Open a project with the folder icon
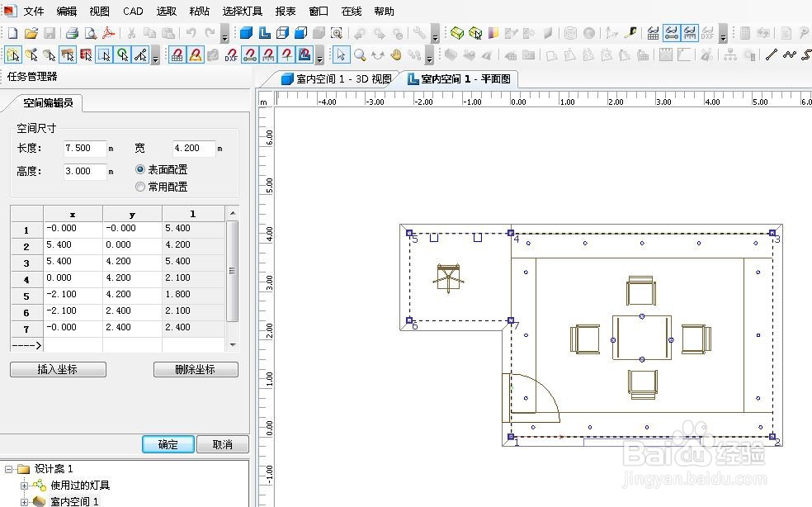The height and width of the screenshot is (507, 812). [x=31, y=33]
